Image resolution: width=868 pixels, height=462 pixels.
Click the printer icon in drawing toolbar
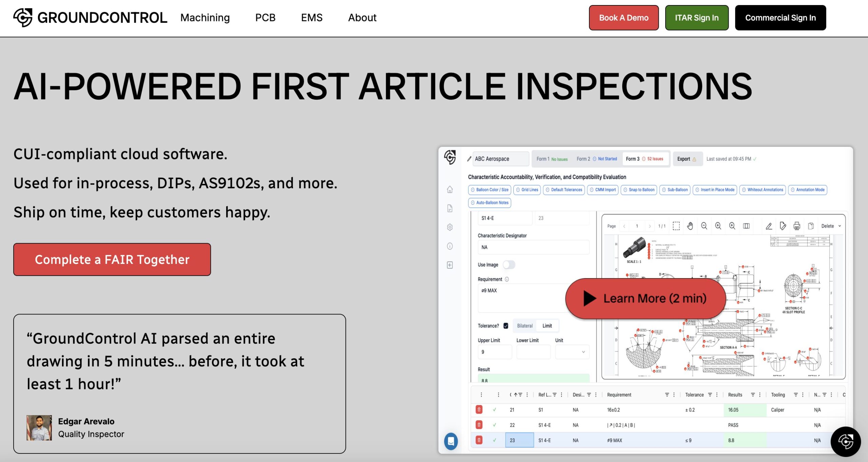pos(797,226)
